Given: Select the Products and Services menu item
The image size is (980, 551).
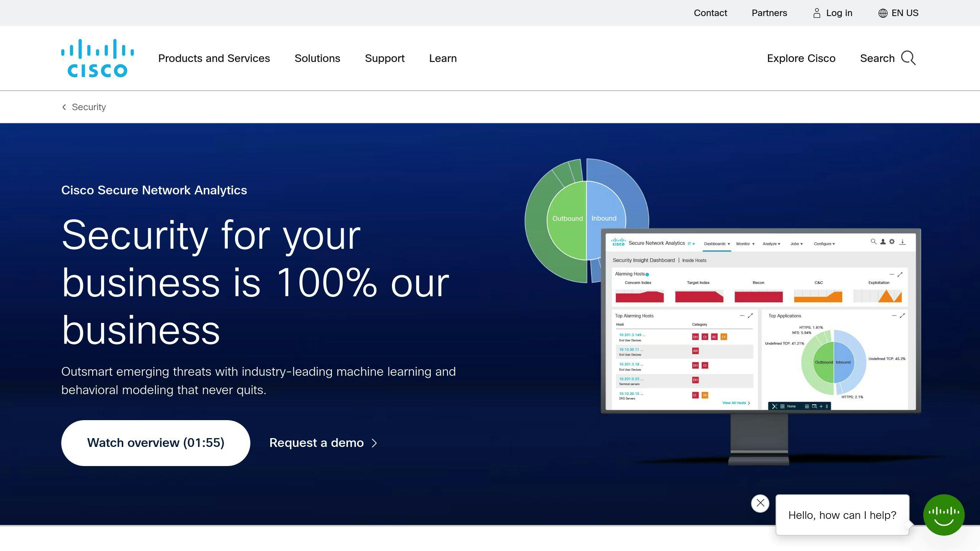Looking at the screenshot, I should [x=214, y=58].
